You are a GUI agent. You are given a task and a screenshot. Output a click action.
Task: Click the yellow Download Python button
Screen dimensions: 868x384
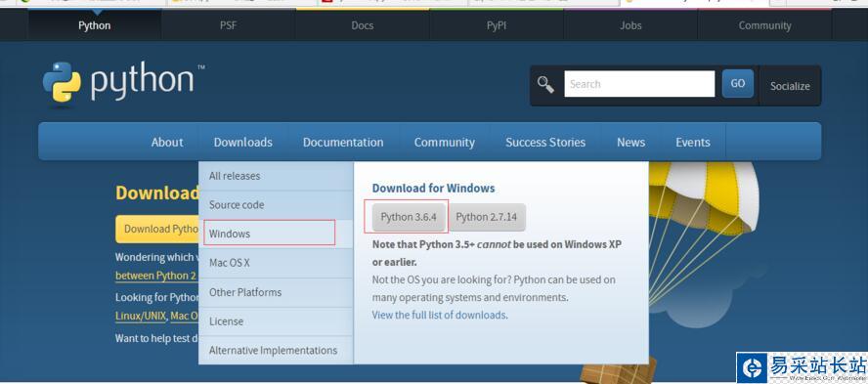157,229
